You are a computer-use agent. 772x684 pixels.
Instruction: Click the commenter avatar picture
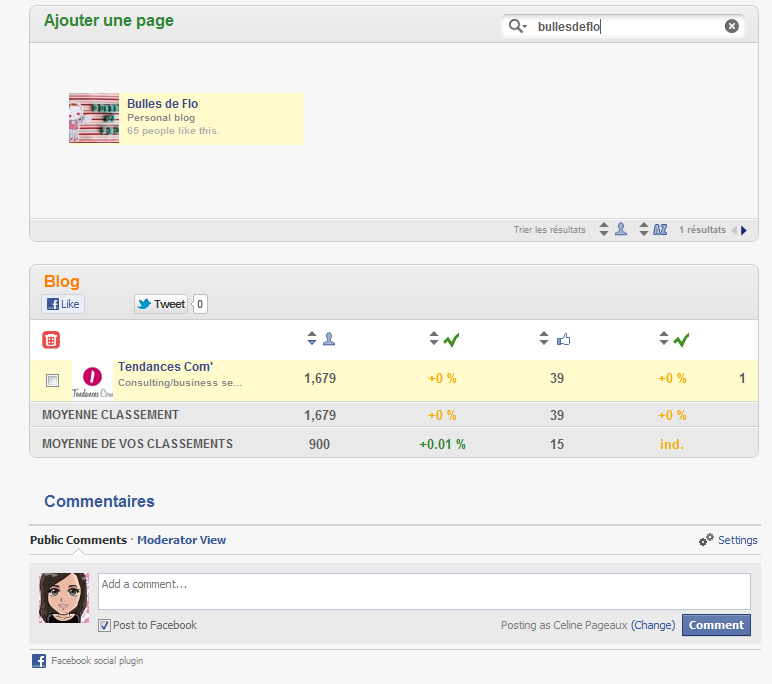(x=64, y=598)
